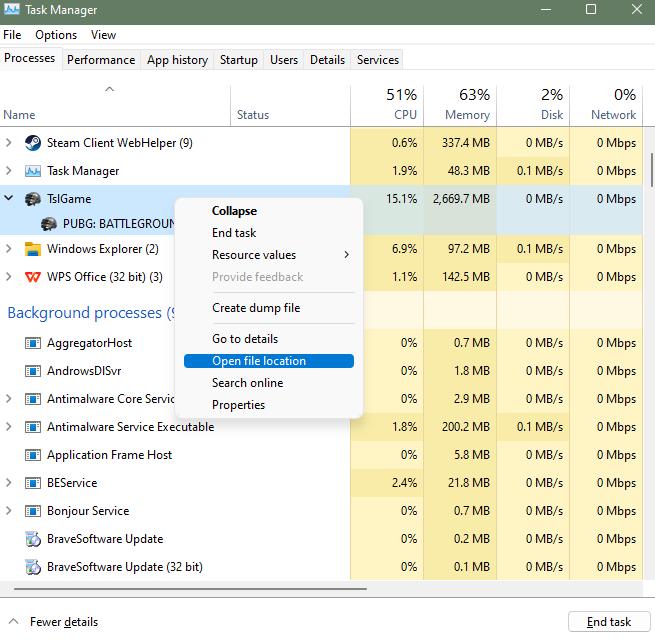Collapse the TslGame process group
The height and width of the screenshot is (641, 655).
pos(9,199)
